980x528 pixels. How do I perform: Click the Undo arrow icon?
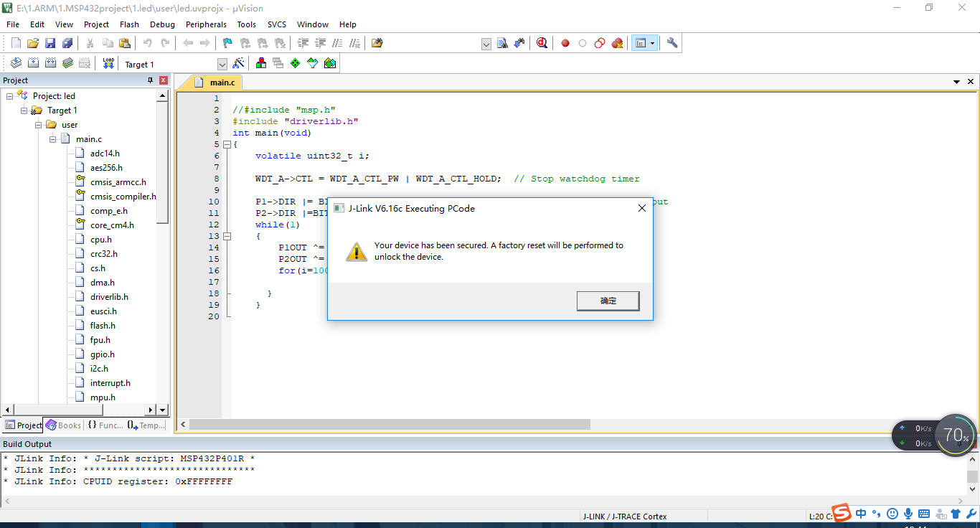(148, 43)
